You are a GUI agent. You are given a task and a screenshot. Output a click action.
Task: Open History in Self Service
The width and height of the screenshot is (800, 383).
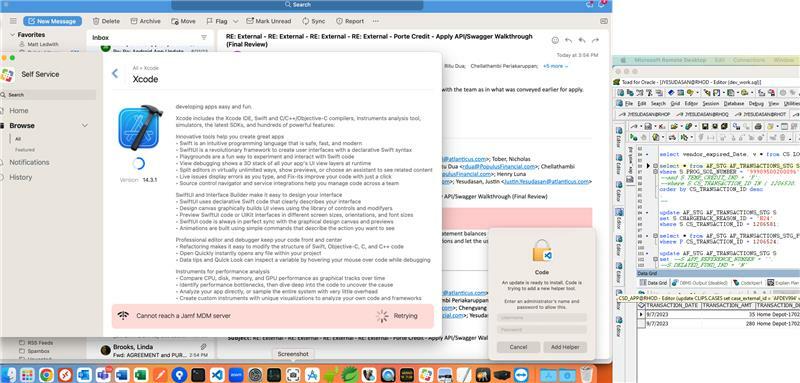(20, 177)
